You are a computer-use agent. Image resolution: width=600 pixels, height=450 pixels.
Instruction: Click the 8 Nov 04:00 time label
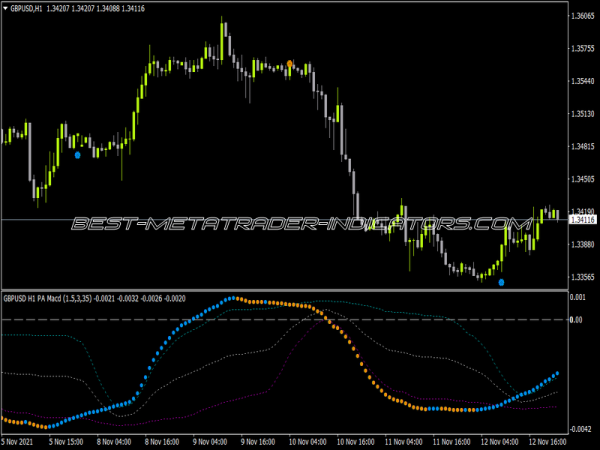[x=114, y=442]
